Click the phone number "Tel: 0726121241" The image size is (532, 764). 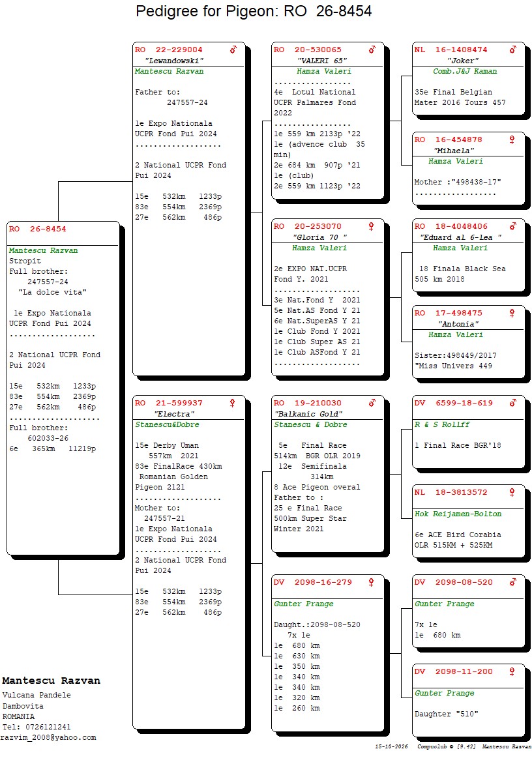[x=37, y=726]
